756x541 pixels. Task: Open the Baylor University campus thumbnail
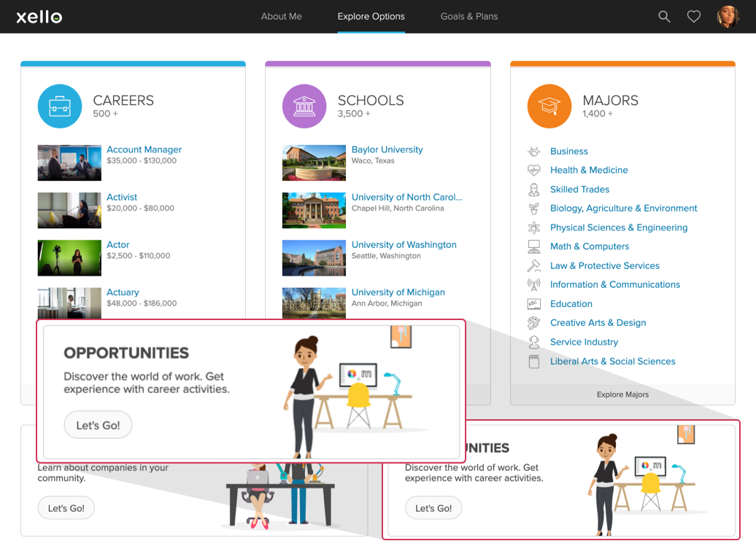click(314, 163)
